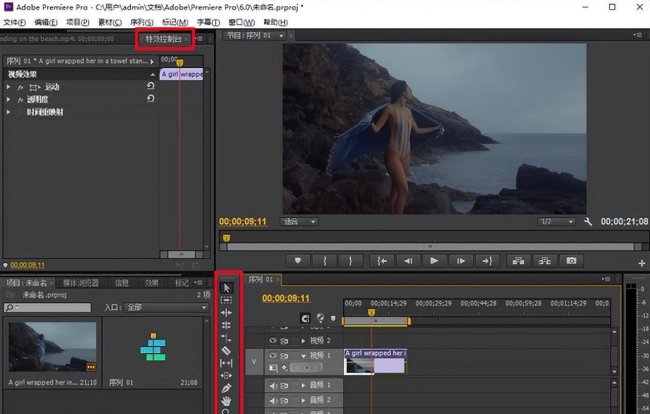Image resolution: width=650 pixels, height=414 pixels.
Task: Expand the Time Remapping effect
Action: coord(8,112)
